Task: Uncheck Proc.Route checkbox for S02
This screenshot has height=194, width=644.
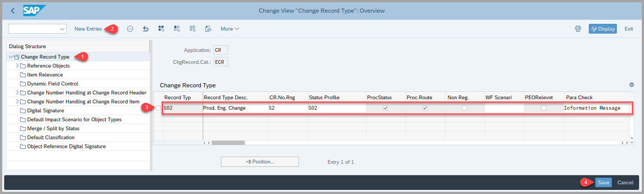Action: [425, 108]
